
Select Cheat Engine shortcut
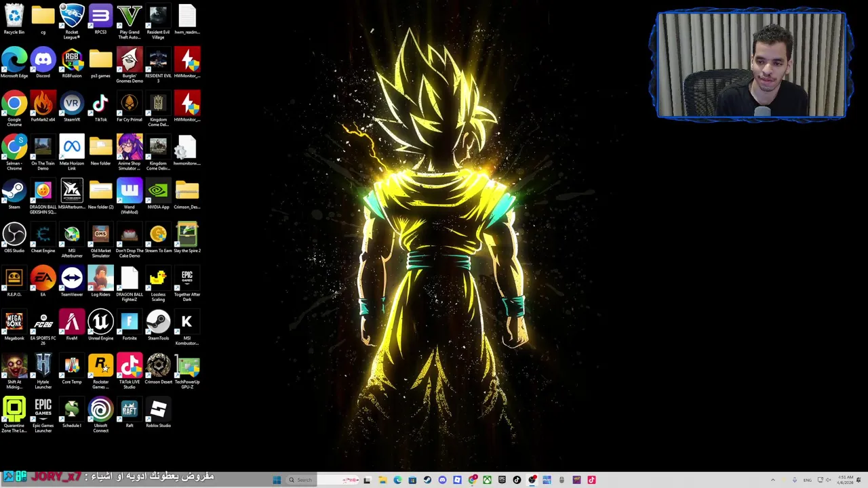point(43,238)
